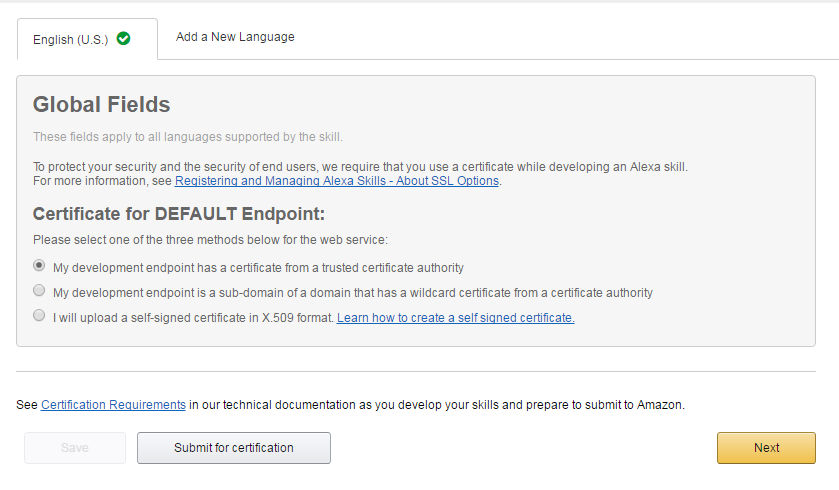Choose the wildcard certificate sub-domain radio button
This screenshot has height=490, width=839.
39,290
